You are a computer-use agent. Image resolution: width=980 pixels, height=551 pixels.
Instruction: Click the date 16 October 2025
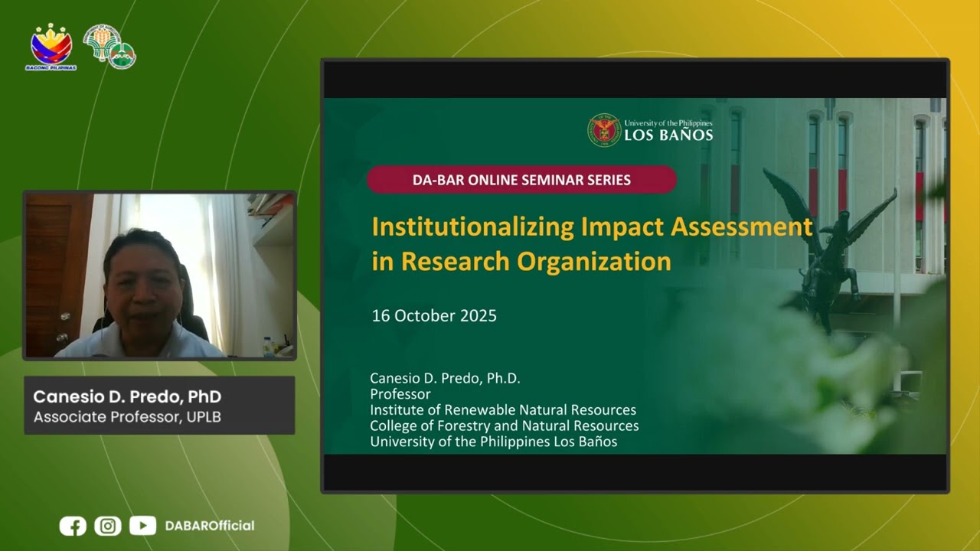(x=434, y=315)
